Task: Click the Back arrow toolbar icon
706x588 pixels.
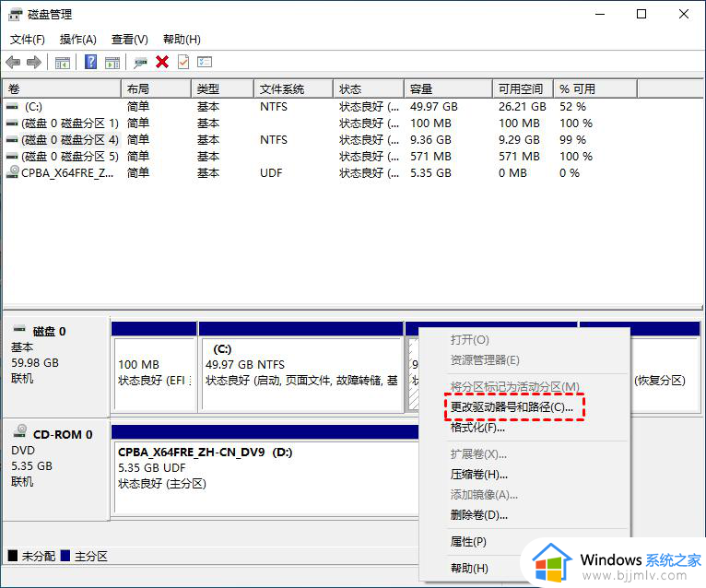Action: pos(13,62)
